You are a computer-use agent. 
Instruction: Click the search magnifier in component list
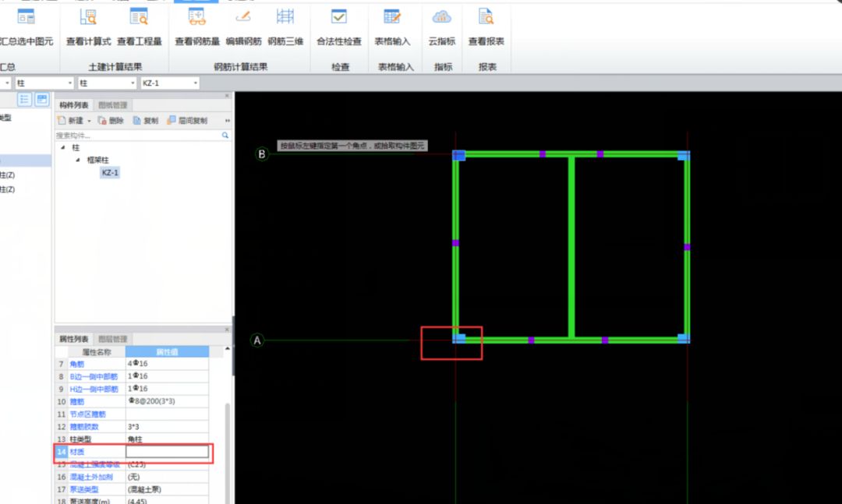pos(225,135)
